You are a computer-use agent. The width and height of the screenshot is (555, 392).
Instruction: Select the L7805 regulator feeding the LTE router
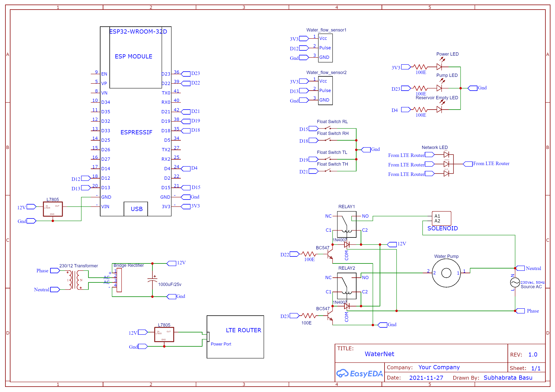pos(164,335)
